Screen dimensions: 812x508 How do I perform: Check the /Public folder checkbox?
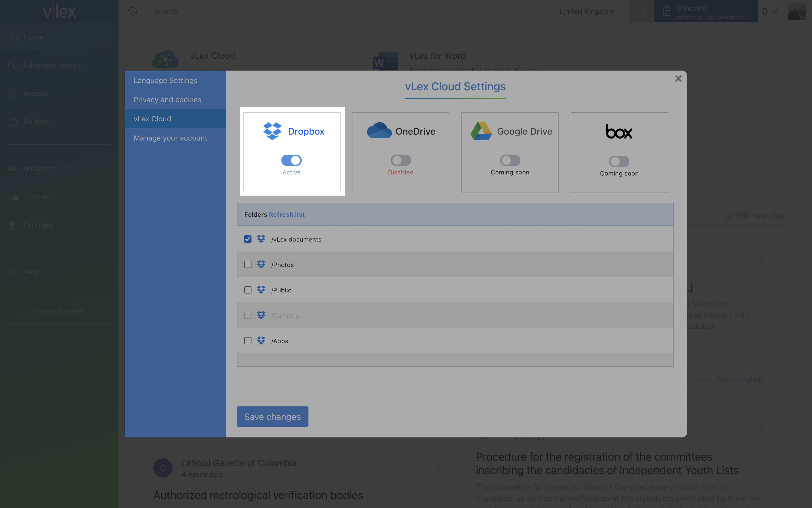click(248, 290)
